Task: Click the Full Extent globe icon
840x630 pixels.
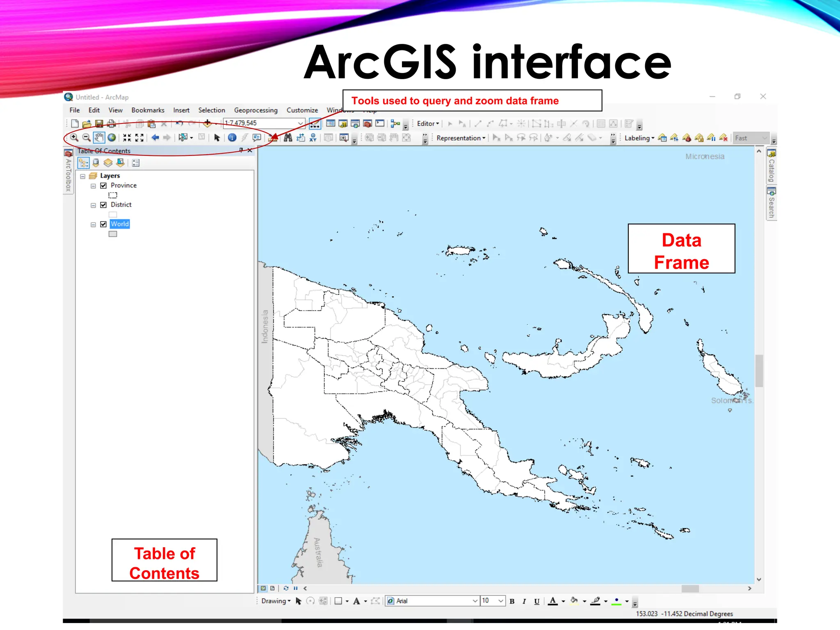Action: 112,138
